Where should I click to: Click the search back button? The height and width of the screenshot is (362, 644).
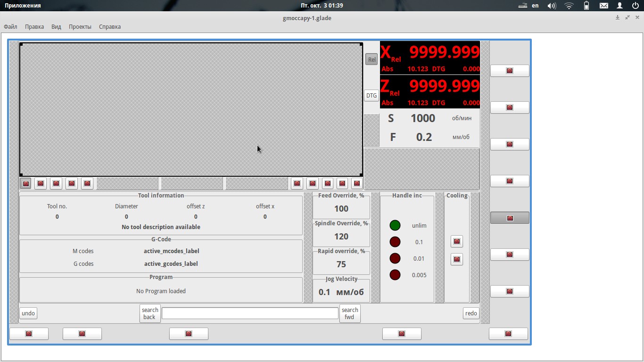coord(150,313)
